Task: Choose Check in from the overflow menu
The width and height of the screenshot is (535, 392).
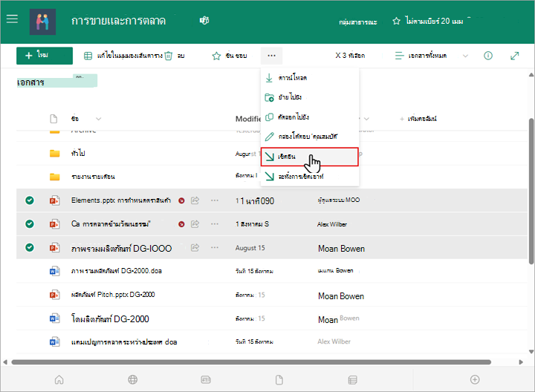Action: [310, 157]
